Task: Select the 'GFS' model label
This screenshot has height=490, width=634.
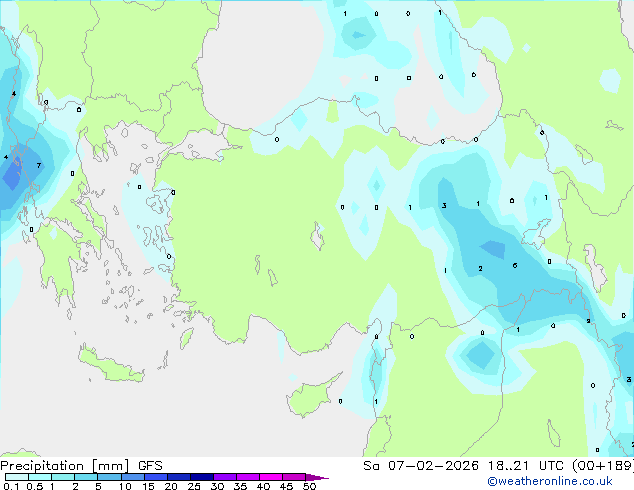Action: click(x=150, y=466)
